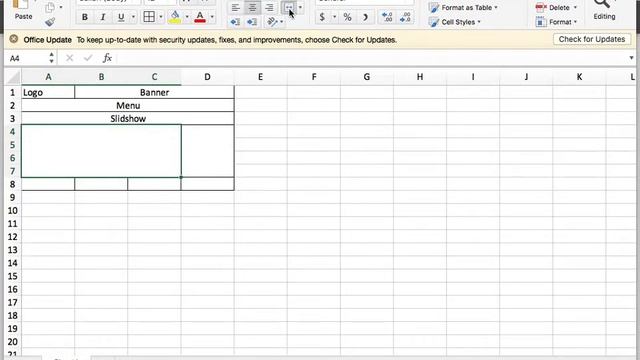This screenshot has width=640, height=360.
Task: Select column K header
Action: pyautogui.click(x=579, y=77)
